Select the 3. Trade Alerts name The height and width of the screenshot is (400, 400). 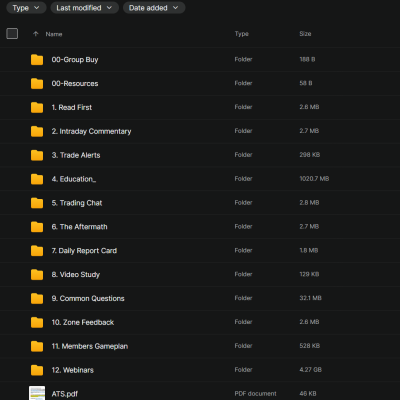pos(76,155)
